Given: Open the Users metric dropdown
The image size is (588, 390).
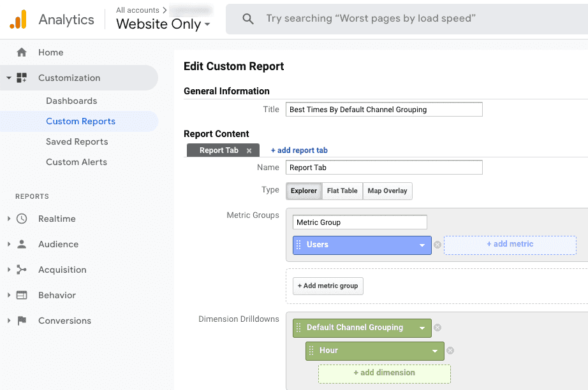Looking at the screenshot, I should pos(422,245).
